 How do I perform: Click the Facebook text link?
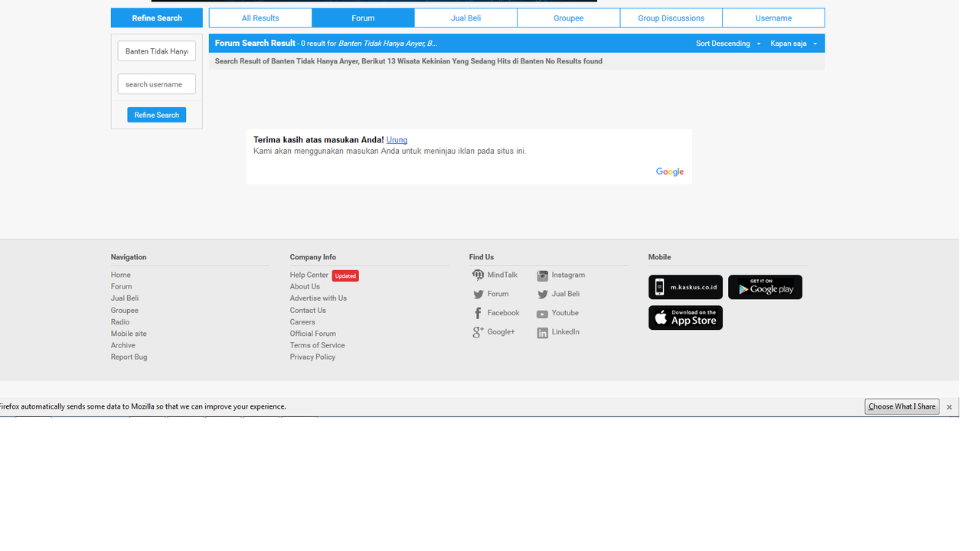(x=503, y=313)
